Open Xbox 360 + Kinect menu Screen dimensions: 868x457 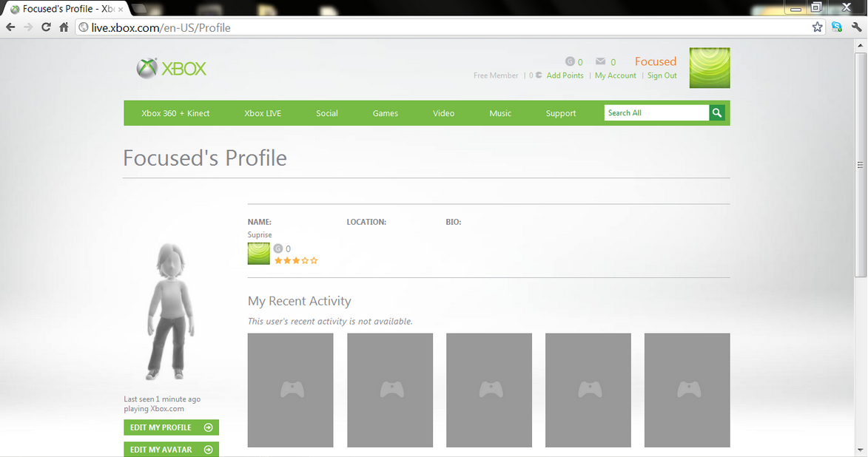[175, 113]
